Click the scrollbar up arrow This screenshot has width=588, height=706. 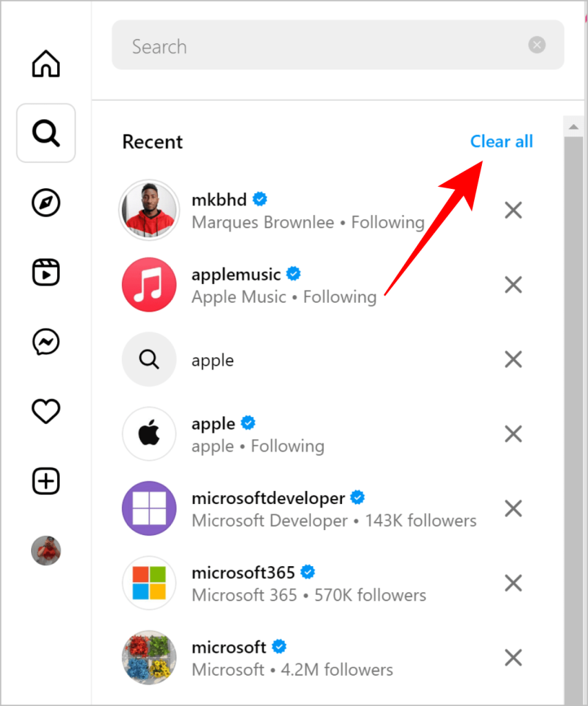point(573,126)
